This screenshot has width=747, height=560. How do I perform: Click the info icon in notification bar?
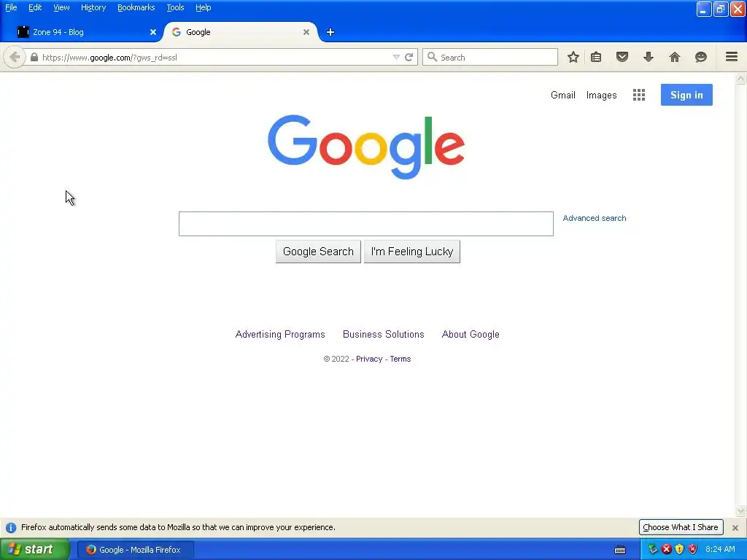tap(11, 528)
